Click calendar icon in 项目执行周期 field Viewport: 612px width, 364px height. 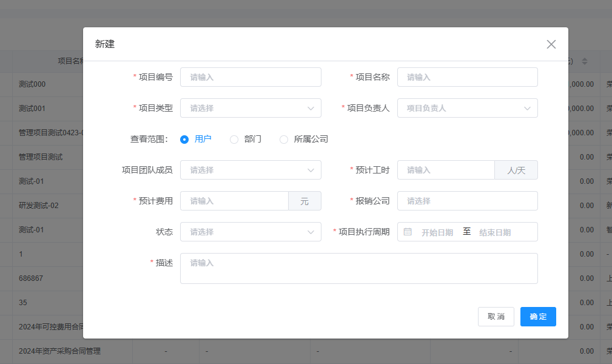[408, 232]
